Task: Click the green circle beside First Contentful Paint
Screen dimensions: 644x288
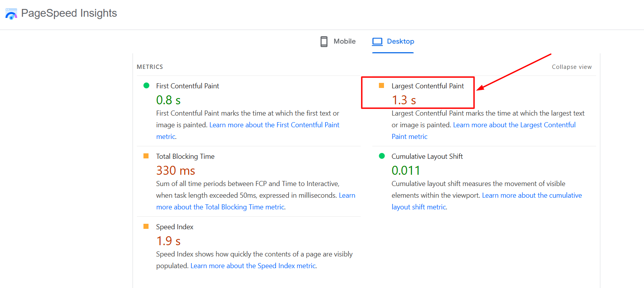Action: (147, 86)
